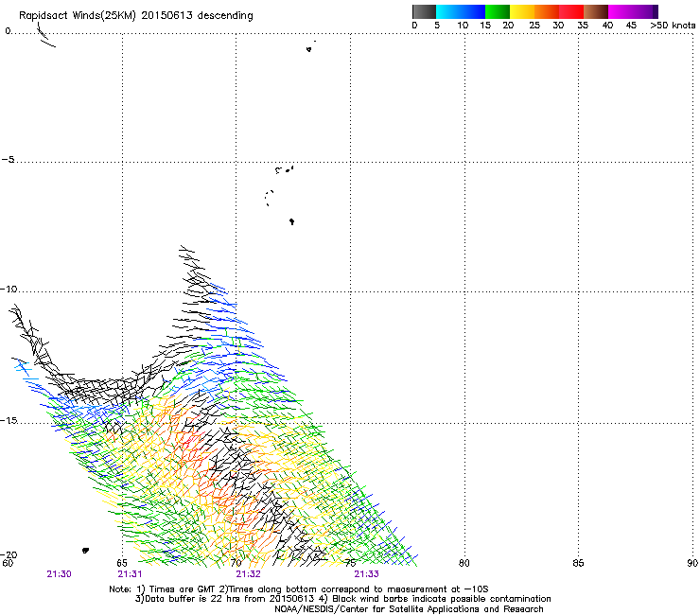
Task: Click the '21:30' time label
Action: pos(59,574)
